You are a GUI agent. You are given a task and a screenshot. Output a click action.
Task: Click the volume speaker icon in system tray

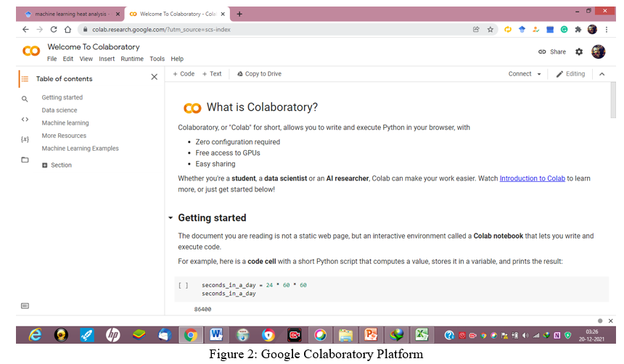pos(525,335)
